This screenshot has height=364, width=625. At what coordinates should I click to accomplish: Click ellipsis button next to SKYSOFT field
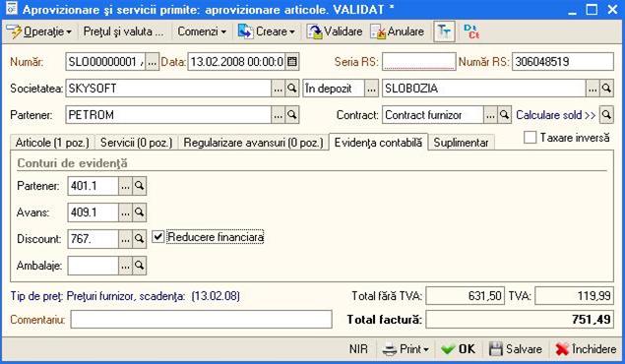pos(278,89)
